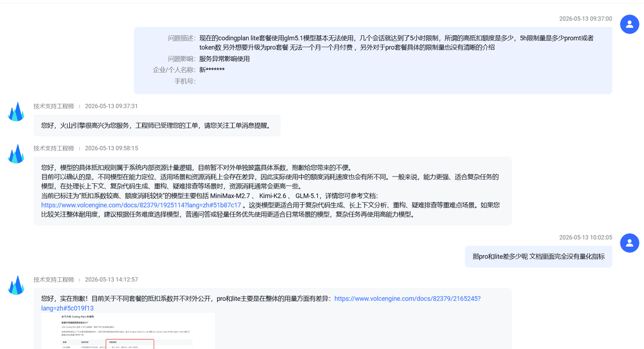Click the timestamp 2026-05-13 09:37:00
The width and height of the screenshot is (644, 349).
click(586, 18)
